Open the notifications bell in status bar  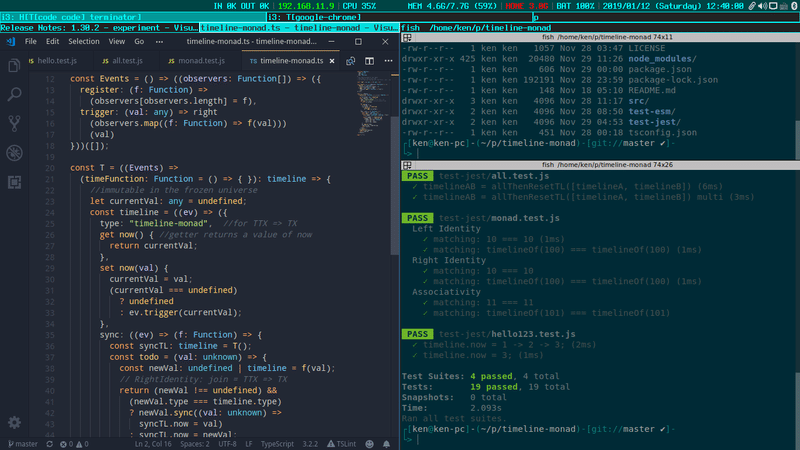tap(386, 444)
